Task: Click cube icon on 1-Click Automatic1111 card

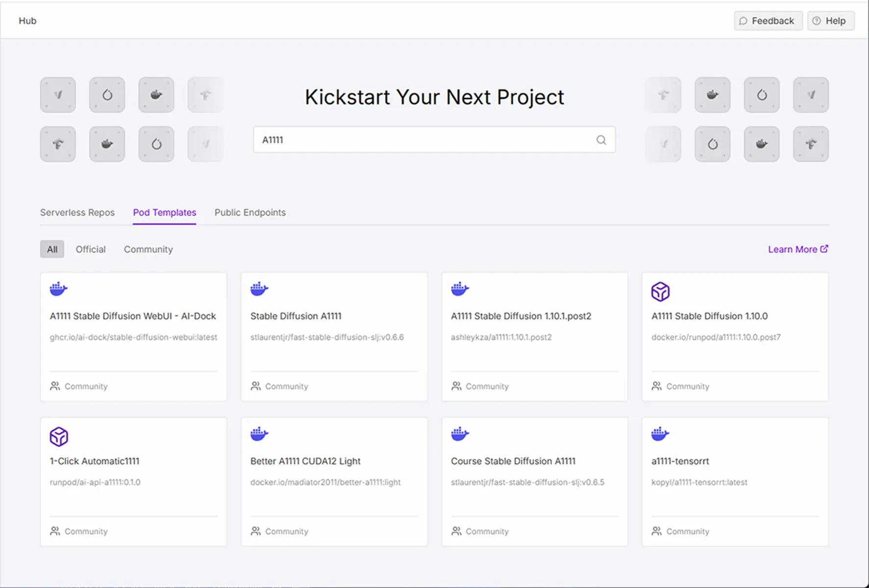Action: (59, 437)
